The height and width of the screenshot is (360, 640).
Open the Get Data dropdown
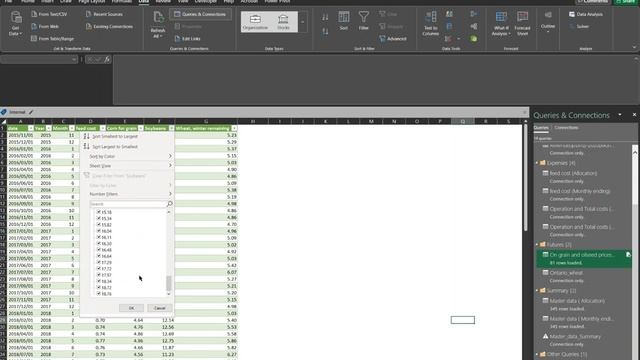point(16,24)
